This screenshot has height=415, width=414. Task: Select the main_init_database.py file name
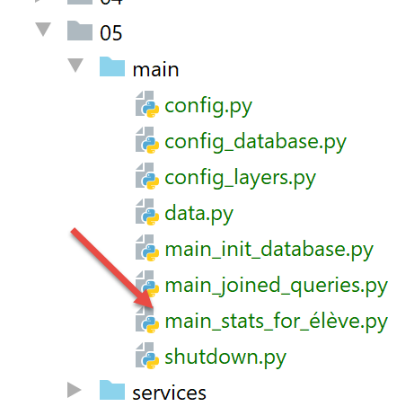[x=269, y=250]
